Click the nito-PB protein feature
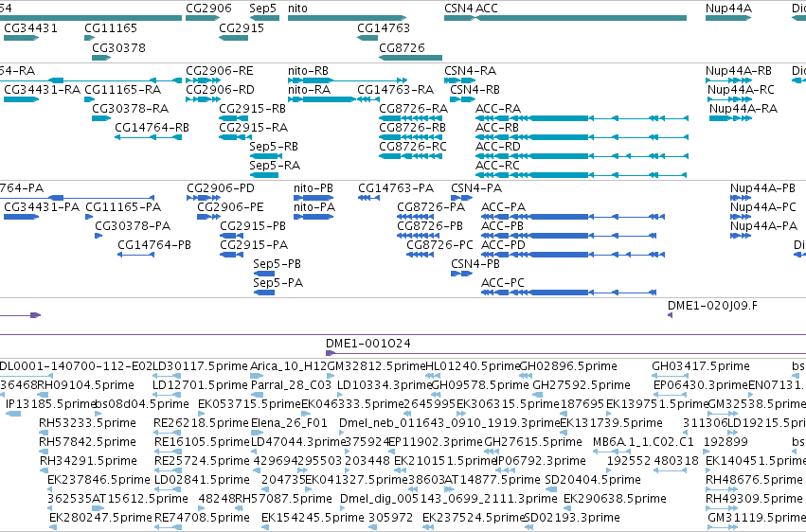806x532 pixels. click(x=313, y=198)
